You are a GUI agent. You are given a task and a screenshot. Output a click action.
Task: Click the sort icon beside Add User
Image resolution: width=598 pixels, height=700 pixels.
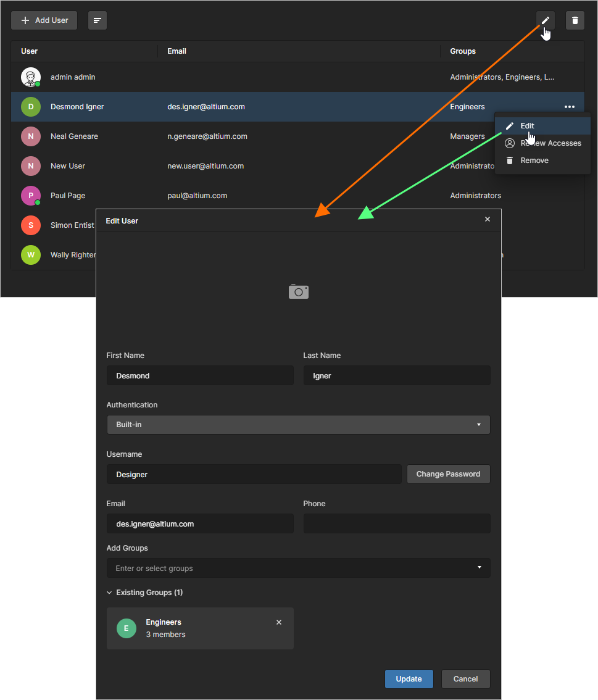97,20
